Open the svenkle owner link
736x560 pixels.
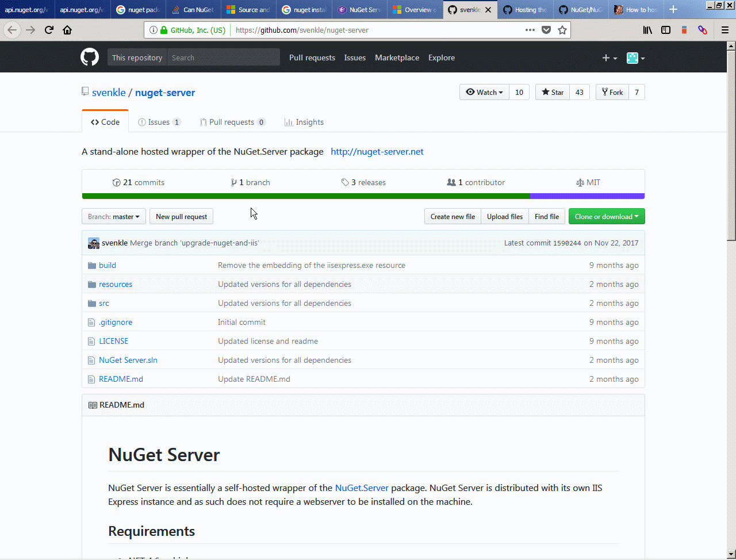(x=109, y=93)
